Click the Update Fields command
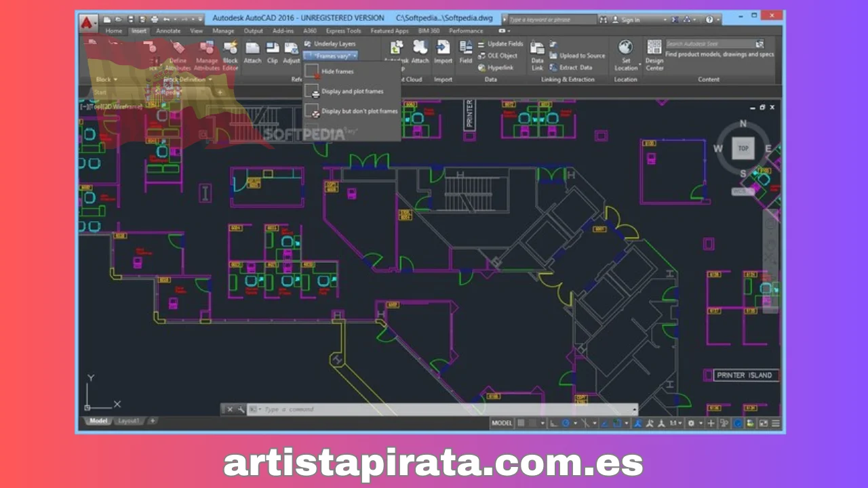The height and width of the screenshot is (488, 868). 500,43
